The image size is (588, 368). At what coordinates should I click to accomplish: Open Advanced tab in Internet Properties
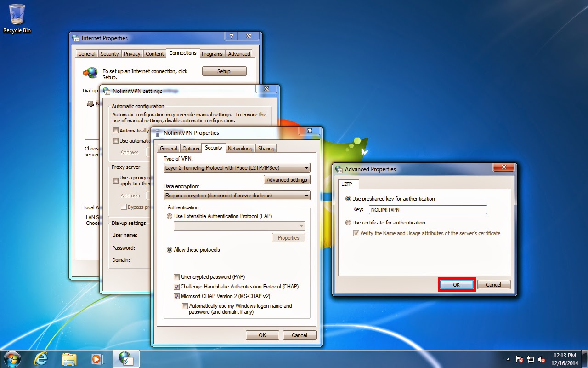239,54
